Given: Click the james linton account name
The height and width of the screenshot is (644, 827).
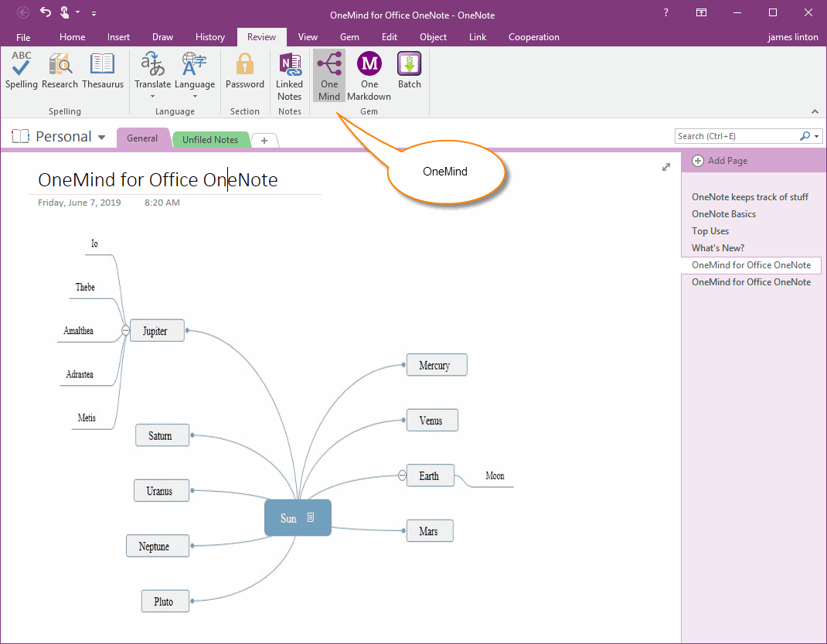Looking at the screenshot, I should [793, 37].
